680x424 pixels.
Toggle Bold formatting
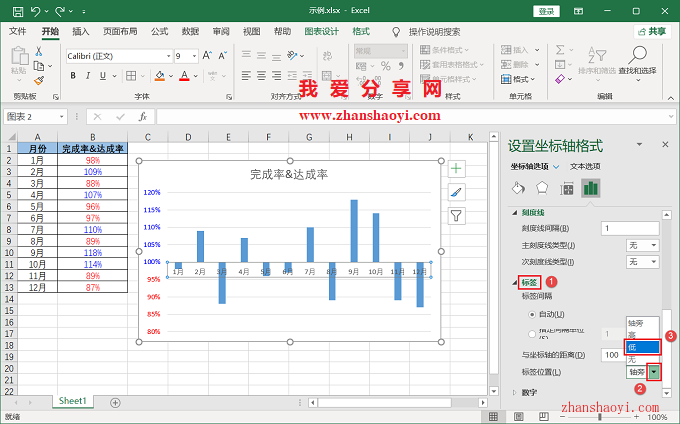click(x=73, y=76)
